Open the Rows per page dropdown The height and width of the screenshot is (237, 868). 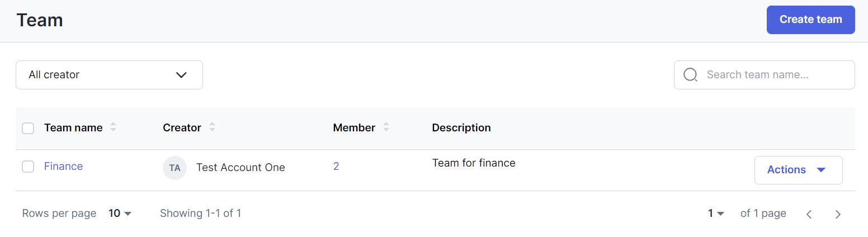(120, 214)
